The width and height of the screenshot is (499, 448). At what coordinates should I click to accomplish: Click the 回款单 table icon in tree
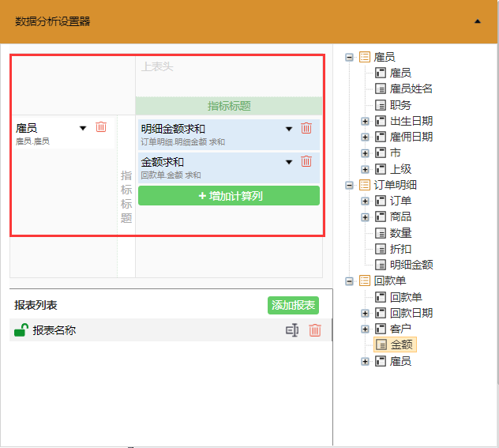[x=365, y=281]
